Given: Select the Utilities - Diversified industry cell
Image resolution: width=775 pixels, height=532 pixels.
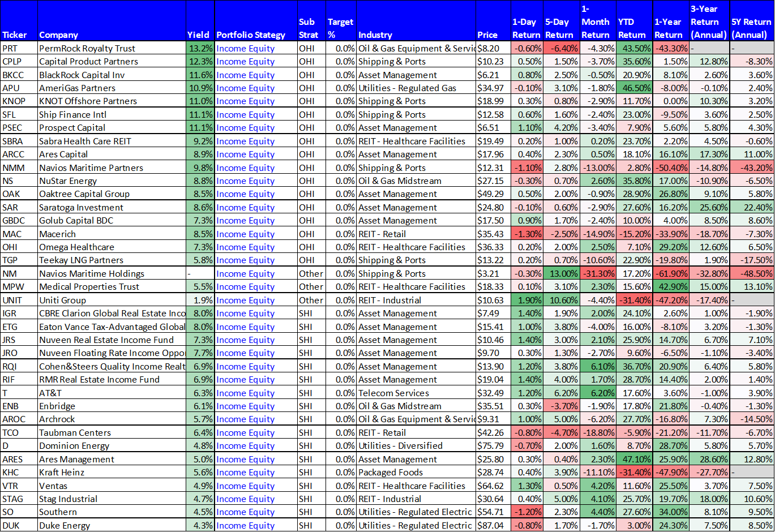Looking at the screenshot, I should [x=416, y=446].
